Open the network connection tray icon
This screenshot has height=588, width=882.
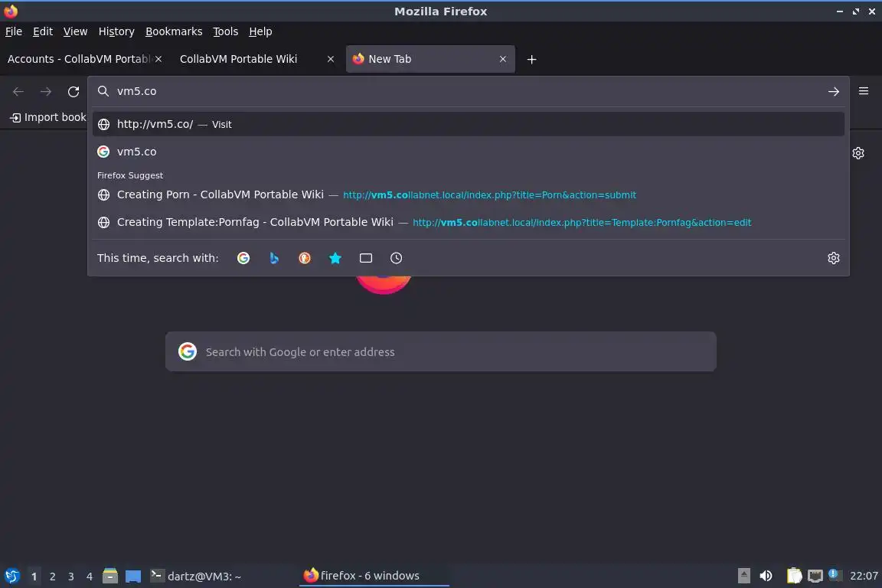pos(815,576)
